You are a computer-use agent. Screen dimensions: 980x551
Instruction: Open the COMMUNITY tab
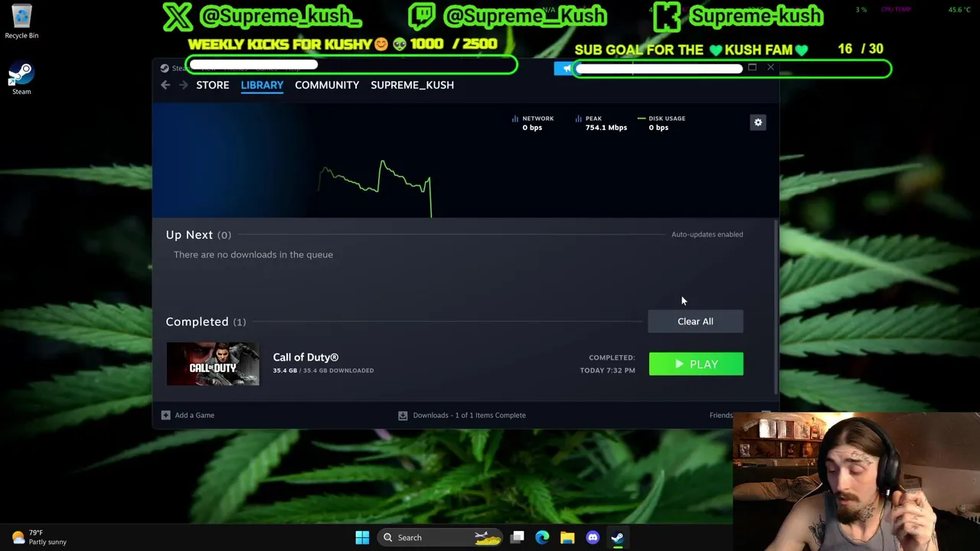coord(327,85)
